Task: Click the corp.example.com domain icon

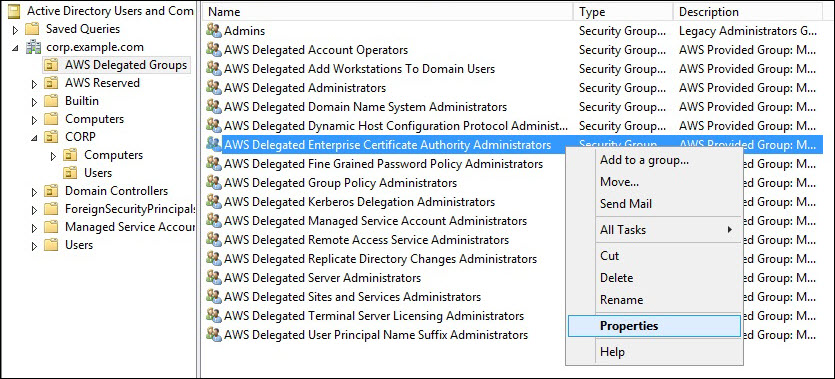Action: tap(34, 47)
